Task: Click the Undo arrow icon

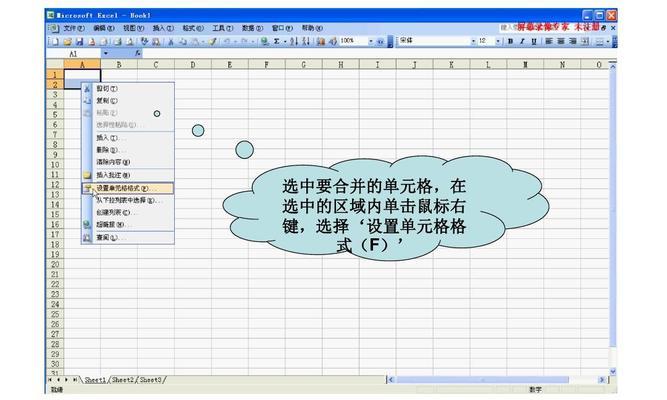Action: (227, 41)
